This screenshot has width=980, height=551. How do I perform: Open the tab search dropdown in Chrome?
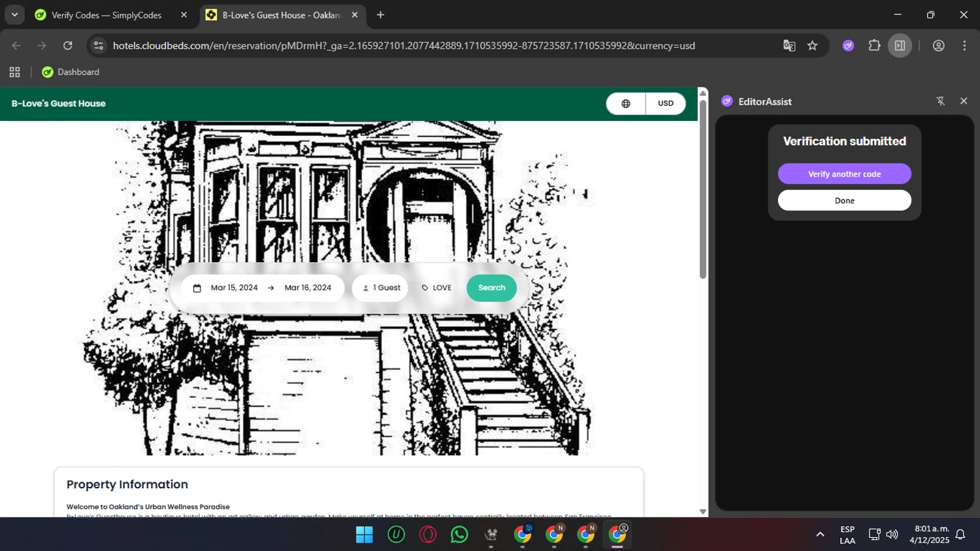coord(14,14)
